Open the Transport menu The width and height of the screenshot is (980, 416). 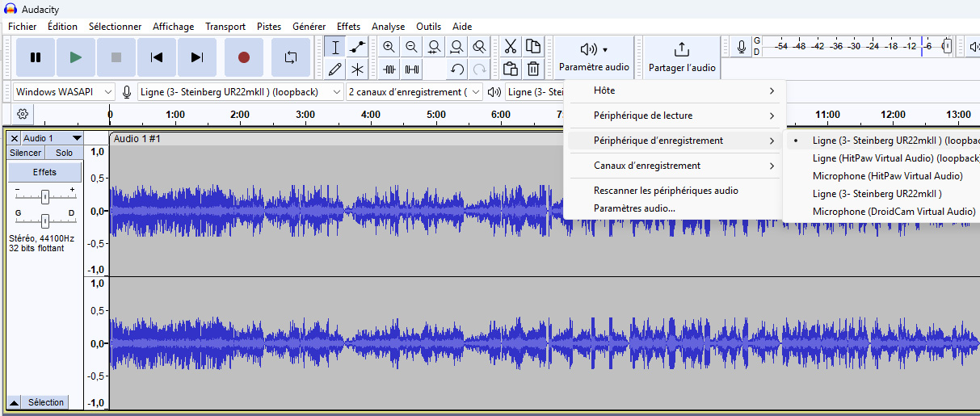[225, 27]
